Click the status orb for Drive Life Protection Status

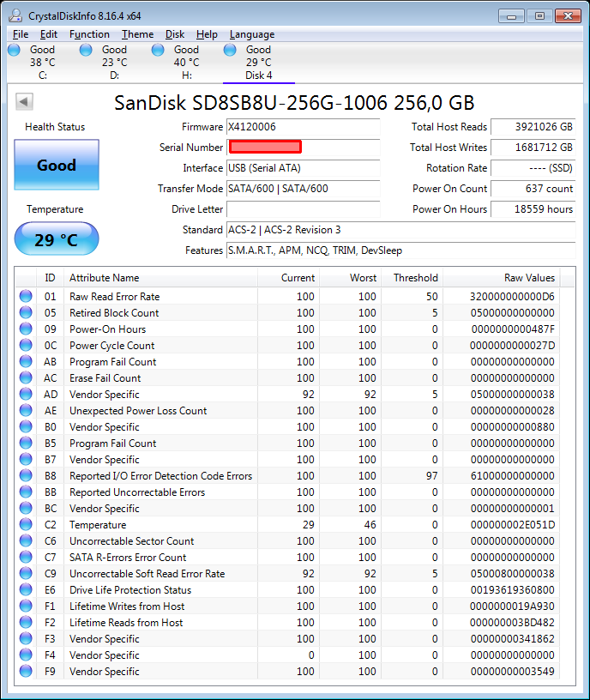pyautogui.click(x=26, y=590)
